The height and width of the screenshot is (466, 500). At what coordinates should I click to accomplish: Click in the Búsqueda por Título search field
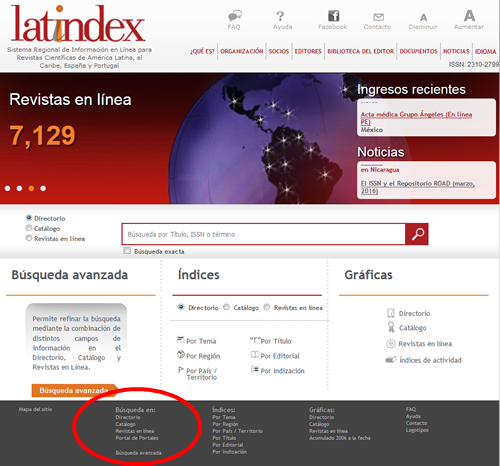click(x=264, y=234)
